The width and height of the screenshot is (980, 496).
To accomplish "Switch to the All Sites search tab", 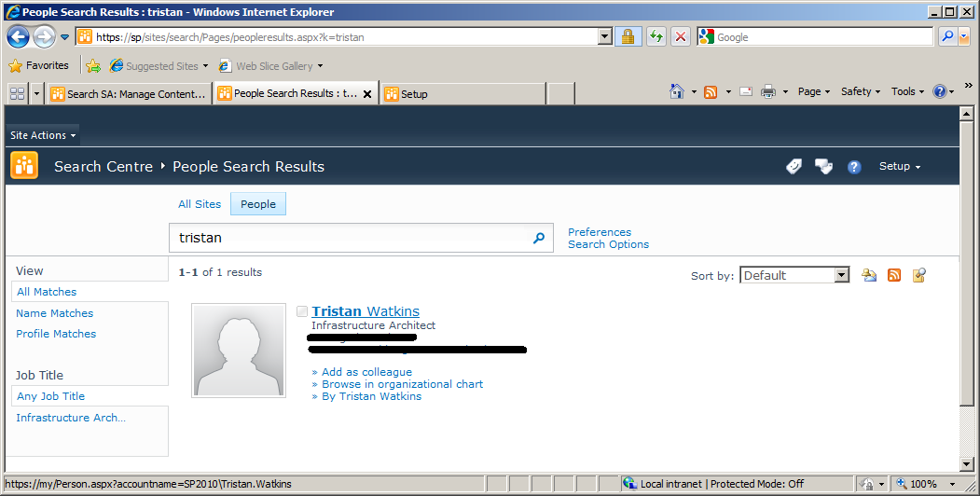I will [200, 204].
